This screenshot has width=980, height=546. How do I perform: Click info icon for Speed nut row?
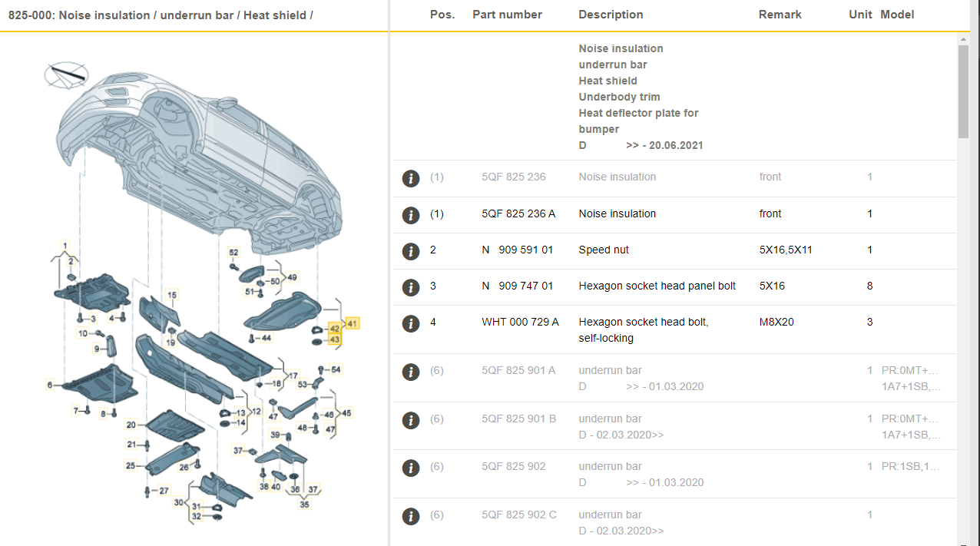click(411, 250)
